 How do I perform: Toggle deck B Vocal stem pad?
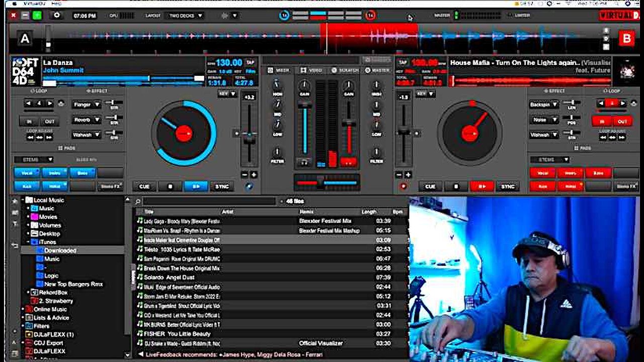(542, 173)
